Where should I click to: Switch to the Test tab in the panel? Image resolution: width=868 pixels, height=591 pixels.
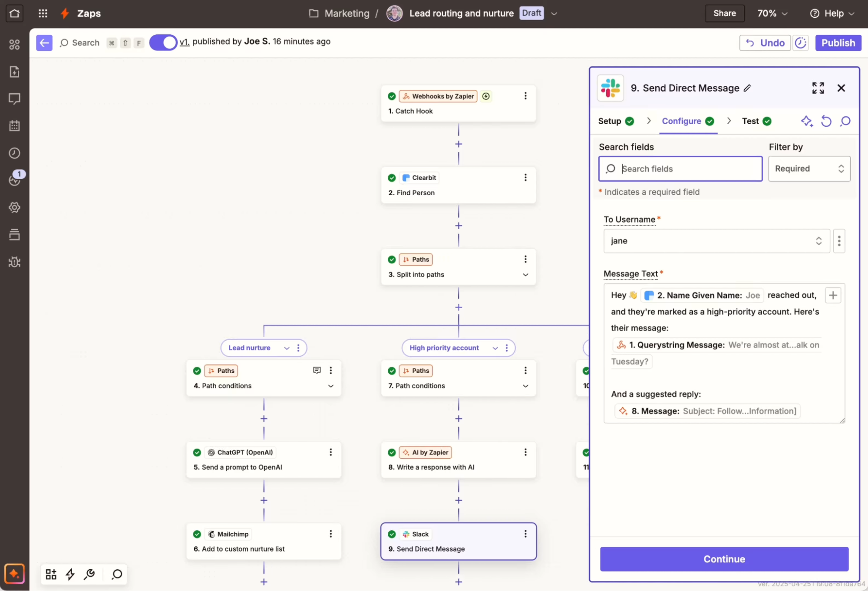click(x=750, y=121)
